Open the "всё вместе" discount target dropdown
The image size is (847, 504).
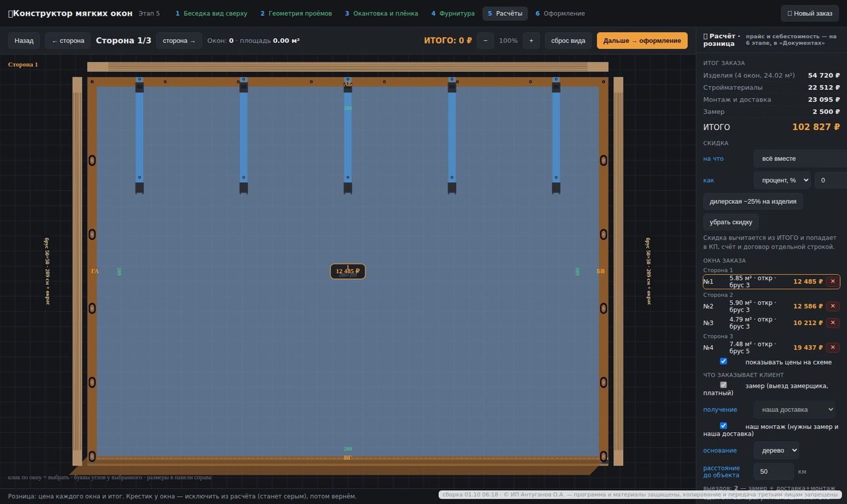[x=800, y=159]
